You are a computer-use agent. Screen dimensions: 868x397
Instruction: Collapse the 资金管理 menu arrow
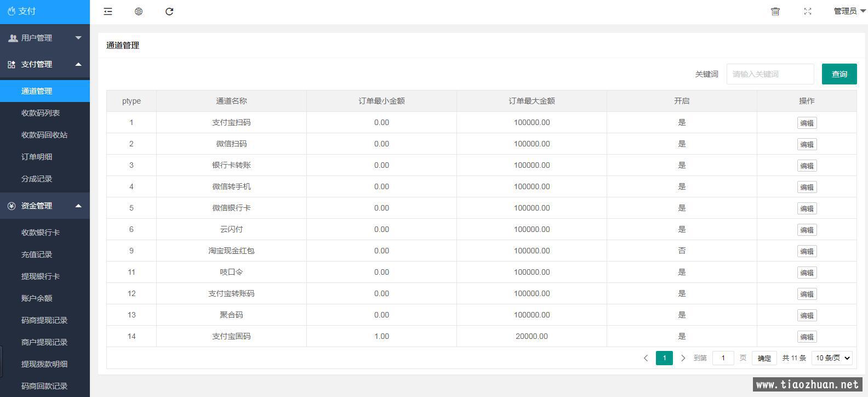click(78, 206)
